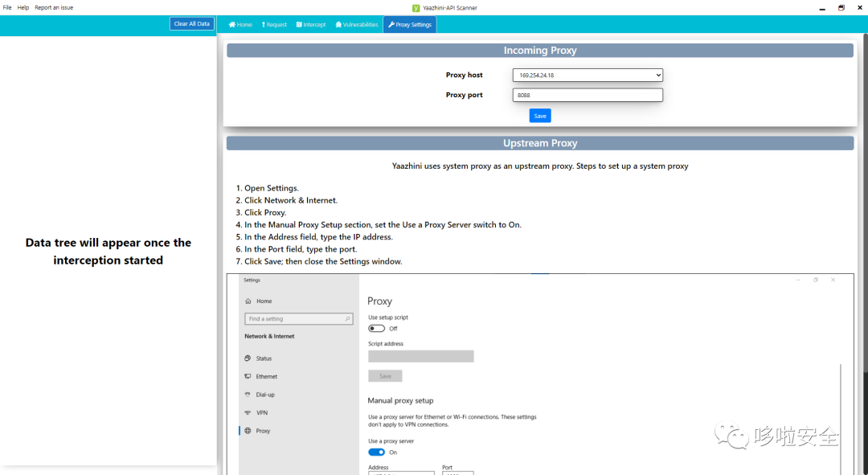This screenshot has height=475, width=868.
Task: Go to the Vulnerabilities tab
Action: [357, 24]
